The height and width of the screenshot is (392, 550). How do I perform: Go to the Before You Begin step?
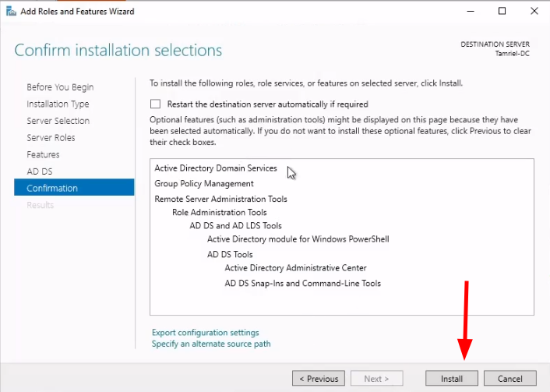[60, 87]
